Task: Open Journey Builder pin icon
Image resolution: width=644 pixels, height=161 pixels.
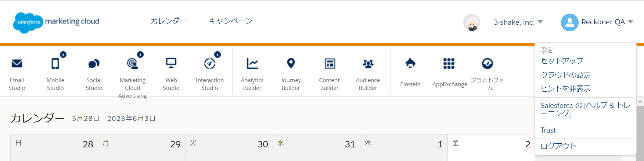Action: click(291, 63)
